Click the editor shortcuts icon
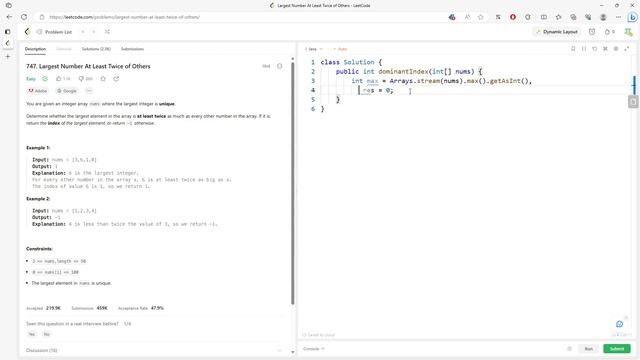 click(605, 49)
